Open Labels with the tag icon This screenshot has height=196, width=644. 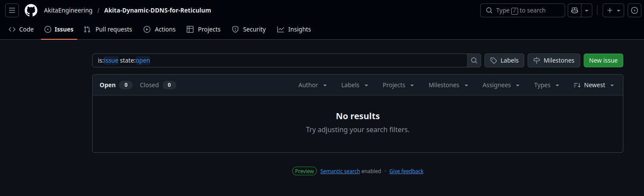(504, 60)
